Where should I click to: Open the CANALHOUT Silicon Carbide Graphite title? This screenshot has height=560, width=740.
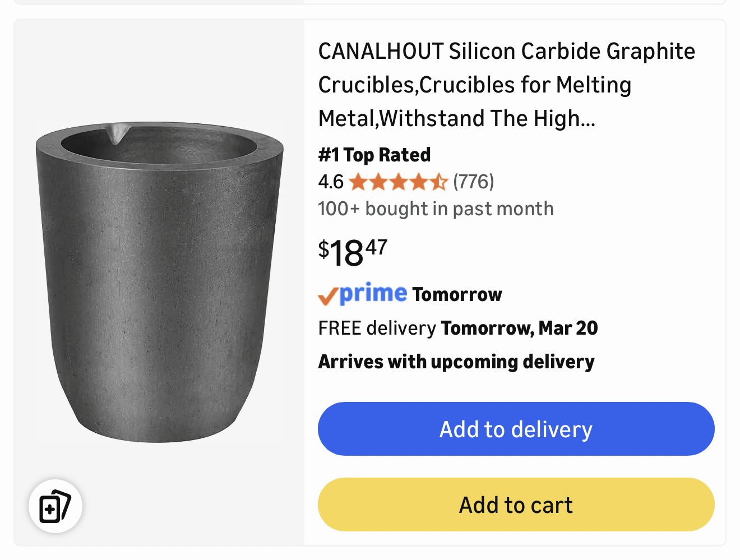(506, 85)
